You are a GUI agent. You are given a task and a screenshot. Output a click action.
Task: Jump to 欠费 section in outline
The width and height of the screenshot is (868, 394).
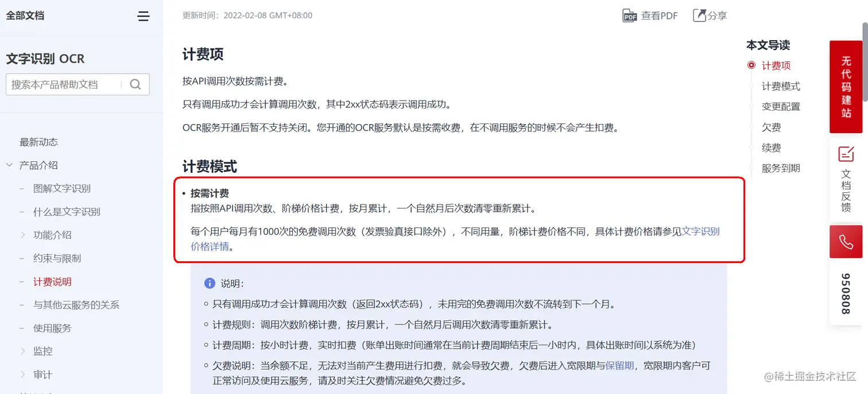tap(771, 128)
